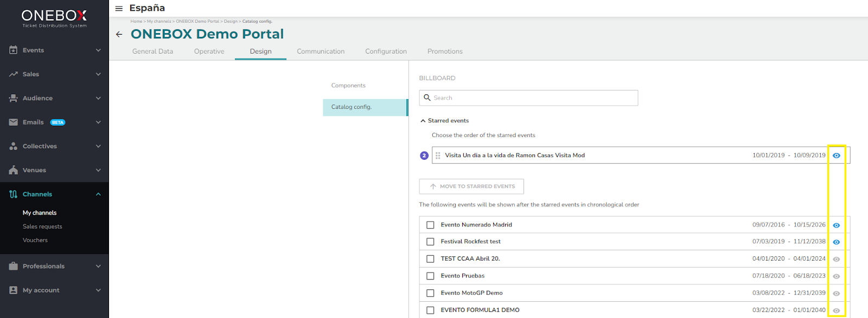Click the Audience seat icon in sidebar
Image resolution: width=868 pixels, height=318 pixels.
pyautogui.click(x=14, y=98)
